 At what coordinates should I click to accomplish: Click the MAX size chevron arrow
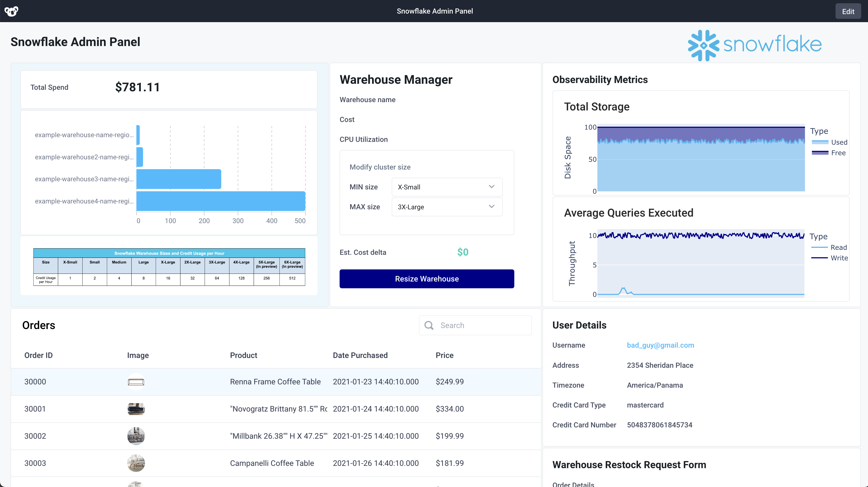492,207
